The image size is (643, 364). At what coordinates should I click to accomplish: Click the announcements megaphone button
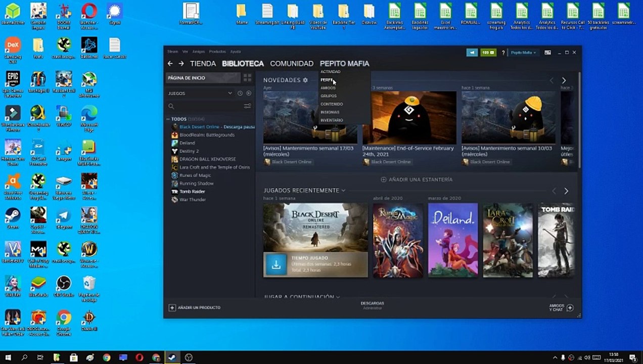coord(472,53)
